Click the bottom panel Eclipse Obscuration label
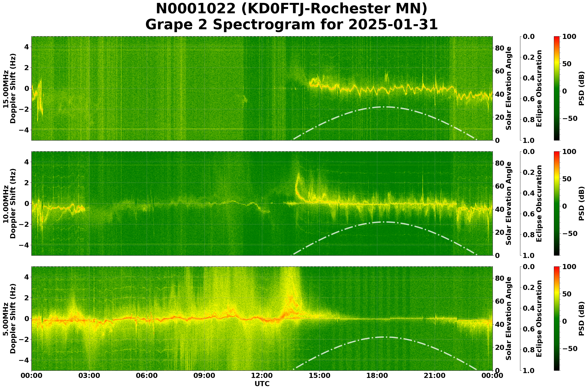588x390 pixels. (539, 318)
